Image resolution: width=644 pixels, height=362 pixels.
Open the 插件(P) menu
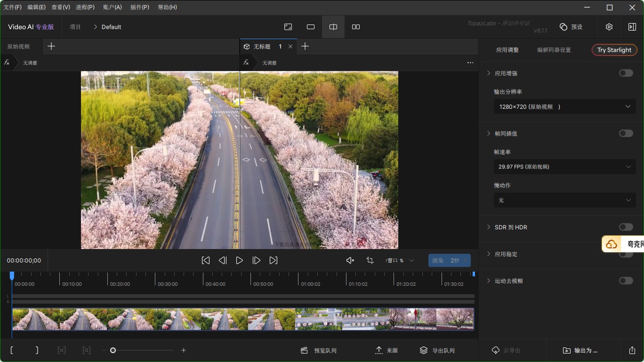coord(139,7)
